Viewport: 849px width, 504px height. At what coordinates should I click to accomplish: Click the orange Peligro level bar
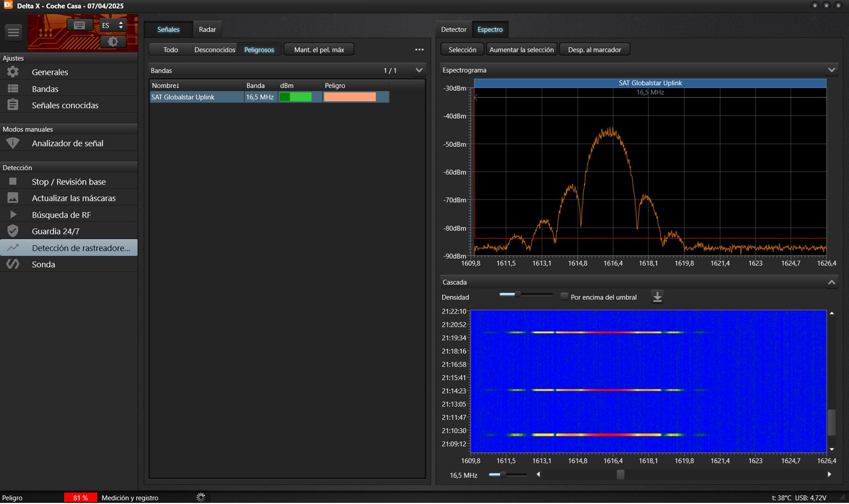click(x=350, y=97)
